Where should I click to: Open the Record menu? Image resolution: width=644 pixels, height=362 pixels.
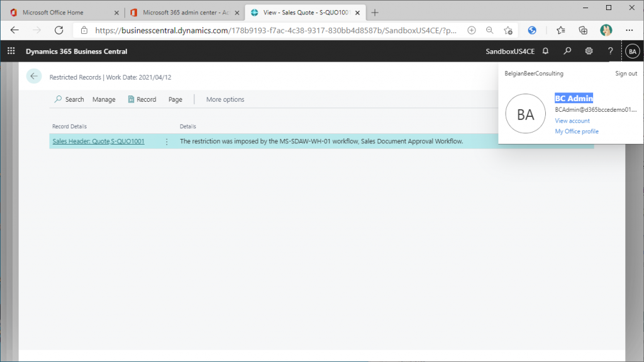coord(142,99)
